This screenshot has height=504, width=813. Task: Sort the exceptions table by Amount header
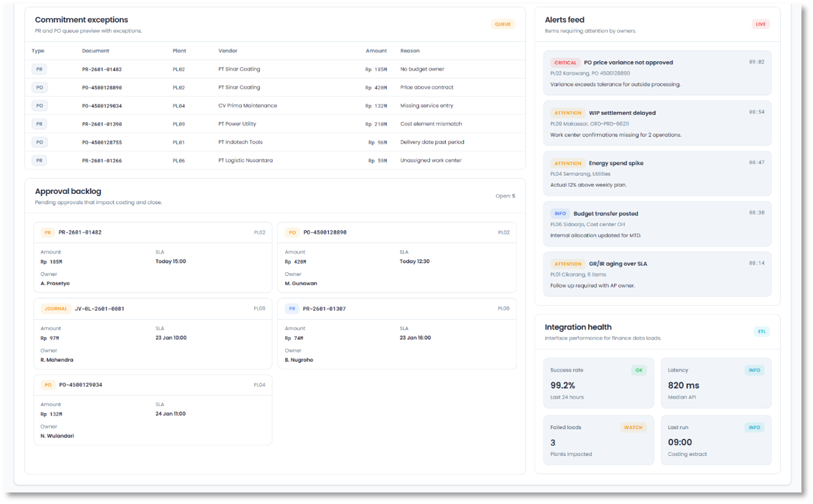[x=376, y=51]
